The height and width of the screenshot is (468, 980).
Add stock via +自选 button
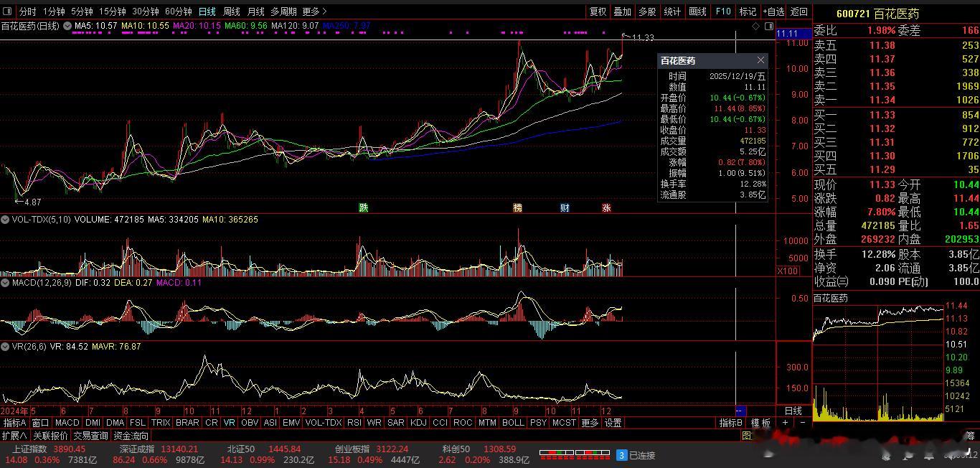click(x=773, y=11)
